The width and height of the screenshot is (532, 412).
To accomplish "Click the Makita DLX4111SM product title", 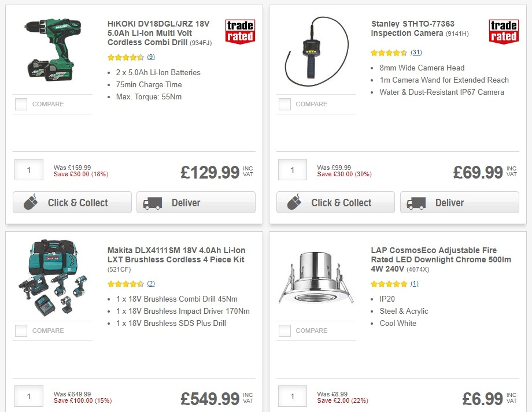I will 176,255.
